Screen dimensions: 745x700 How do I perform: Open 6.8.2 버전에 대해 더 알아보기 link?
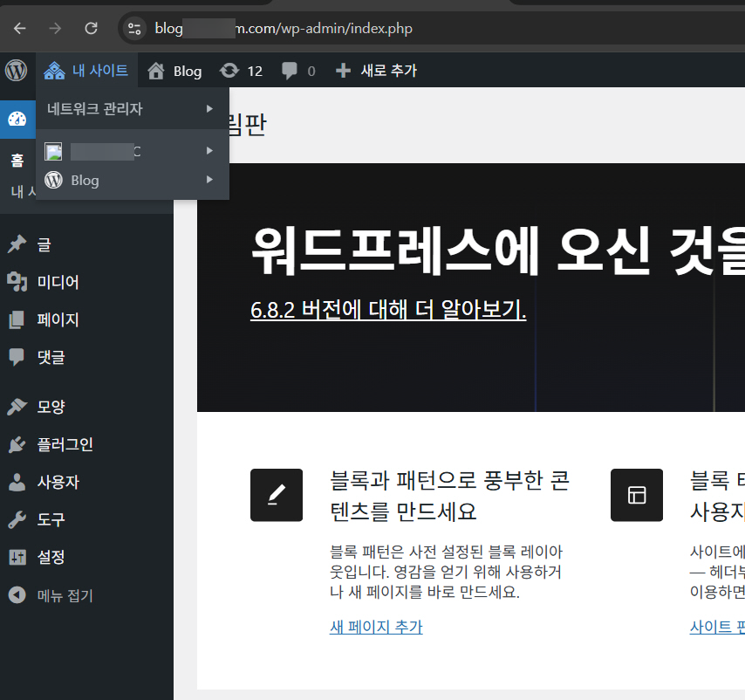[x=388, y=310]
